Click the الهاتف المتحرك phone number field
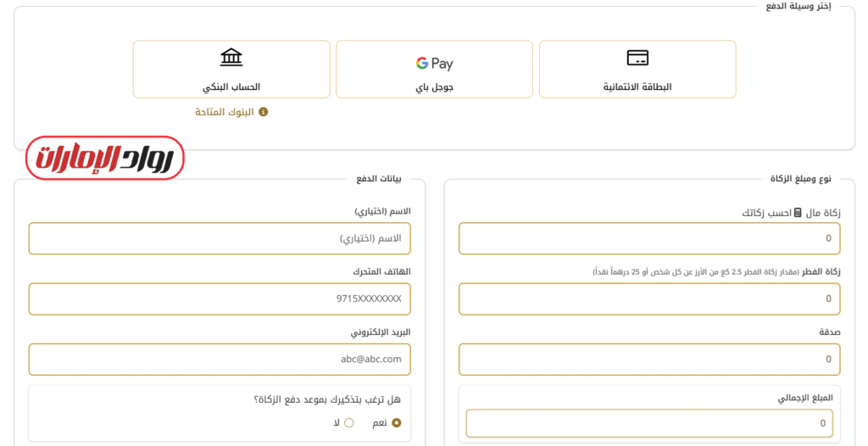The image size is (868, 446). (220, 299)
